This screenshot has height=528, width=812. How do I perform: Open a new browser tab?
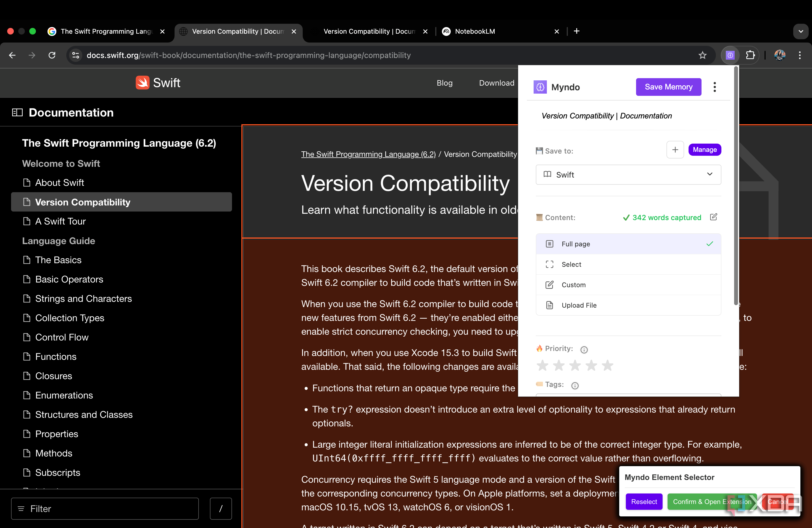click(x=577, y=31)
